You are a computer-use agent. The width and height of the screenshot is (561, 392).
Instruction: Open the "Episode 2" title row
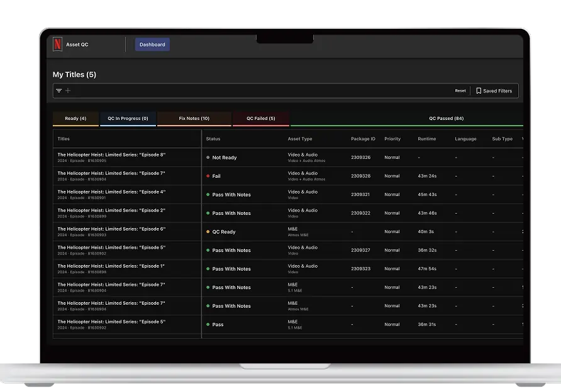(111, 210)
